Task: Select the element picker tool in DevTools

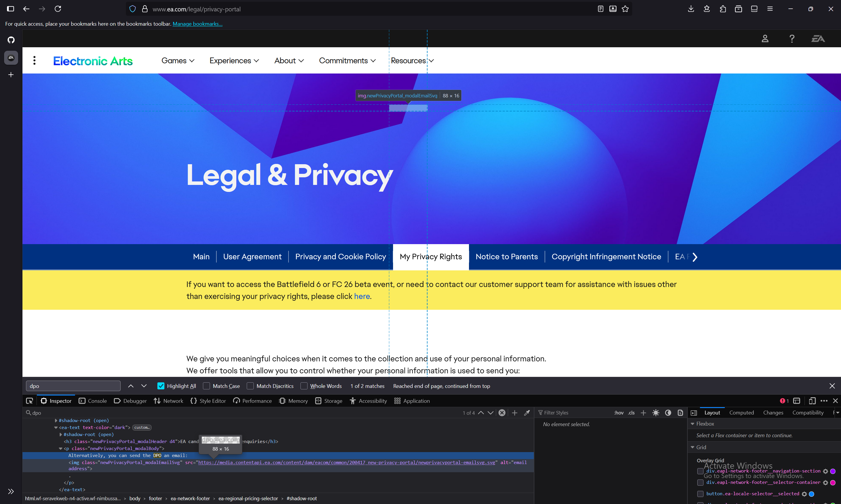Action: click(29, 401)
